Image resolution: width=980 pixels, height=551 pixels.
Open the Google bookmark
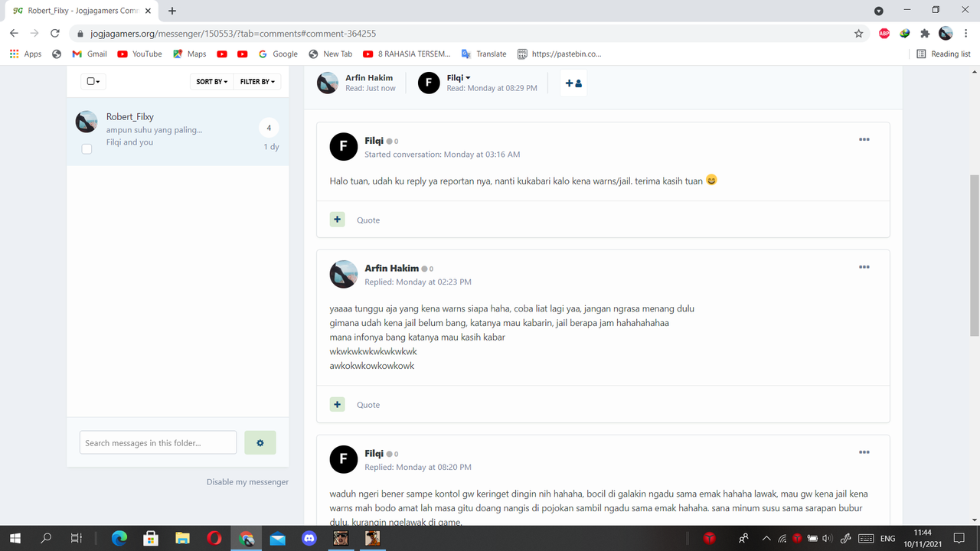click(x=278, y=54)
